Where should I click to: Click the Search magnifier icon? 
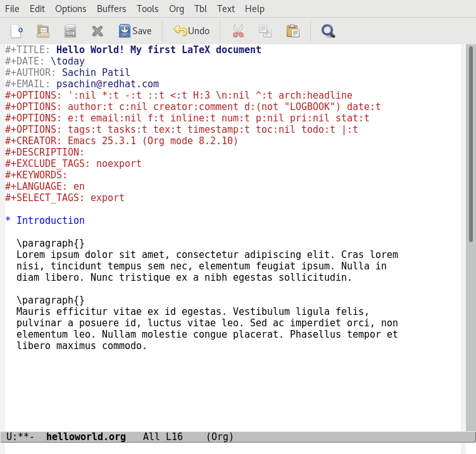click(328, 31)
